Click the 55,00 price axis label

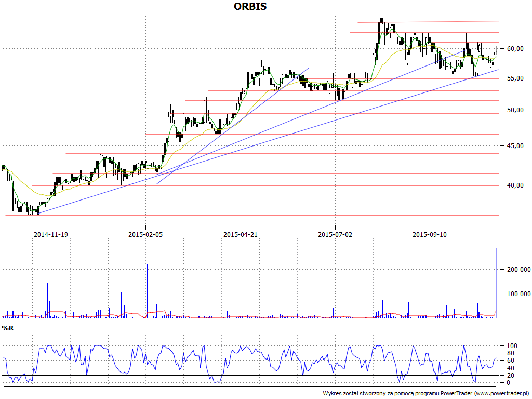[515, 78]
